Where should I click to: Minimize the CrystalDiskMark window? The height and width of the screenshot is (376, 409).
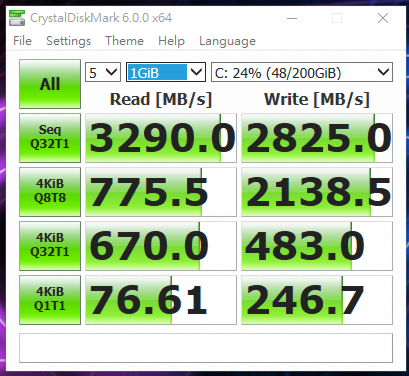tap(292, 18)
